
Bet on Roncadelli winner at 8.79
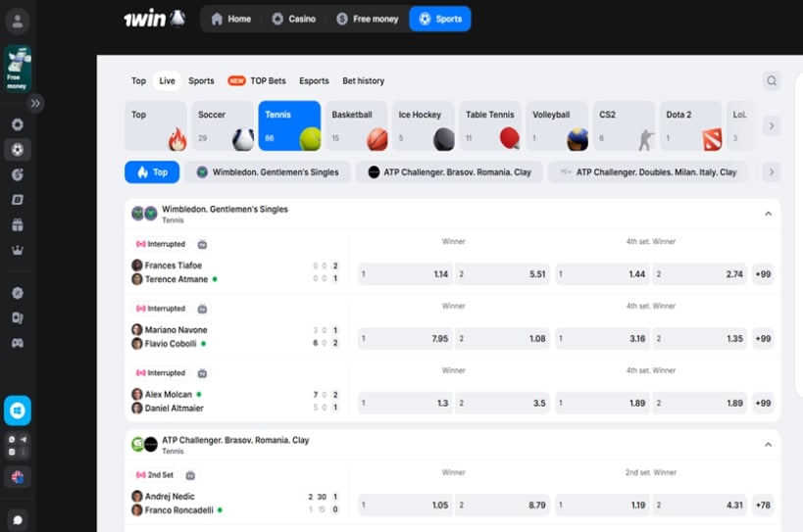point(502,505)
